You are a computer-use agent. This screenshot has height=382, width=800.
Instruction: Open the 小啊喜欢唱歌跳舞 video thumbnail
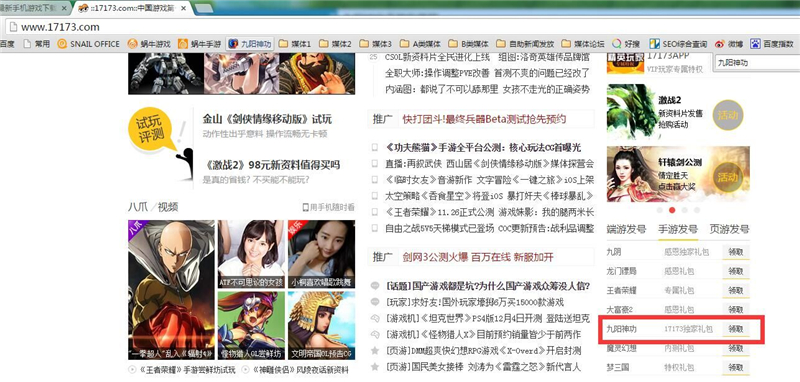click(x=321, y=254)
